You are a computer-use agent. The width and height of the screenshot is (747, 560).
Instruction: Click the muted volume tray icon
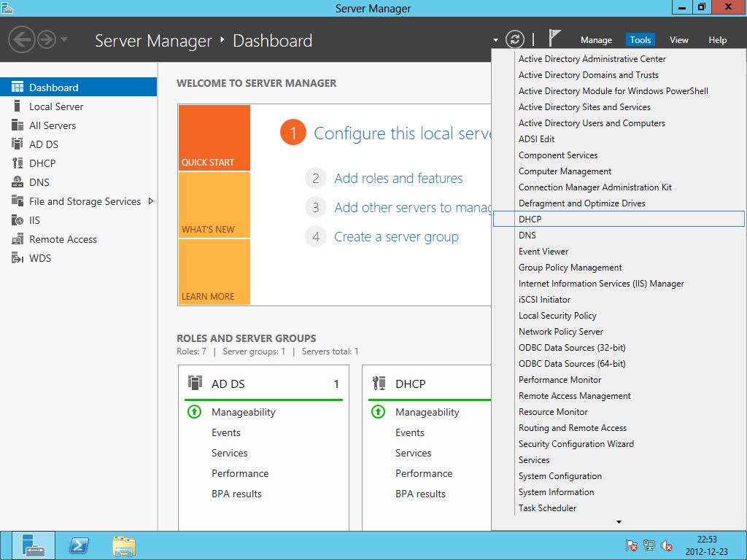point(667,545)
